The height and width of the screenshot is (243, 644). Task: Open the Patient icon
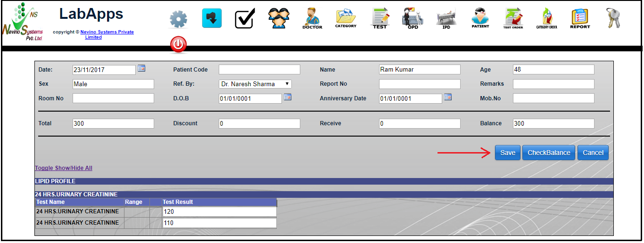[480, 18]
